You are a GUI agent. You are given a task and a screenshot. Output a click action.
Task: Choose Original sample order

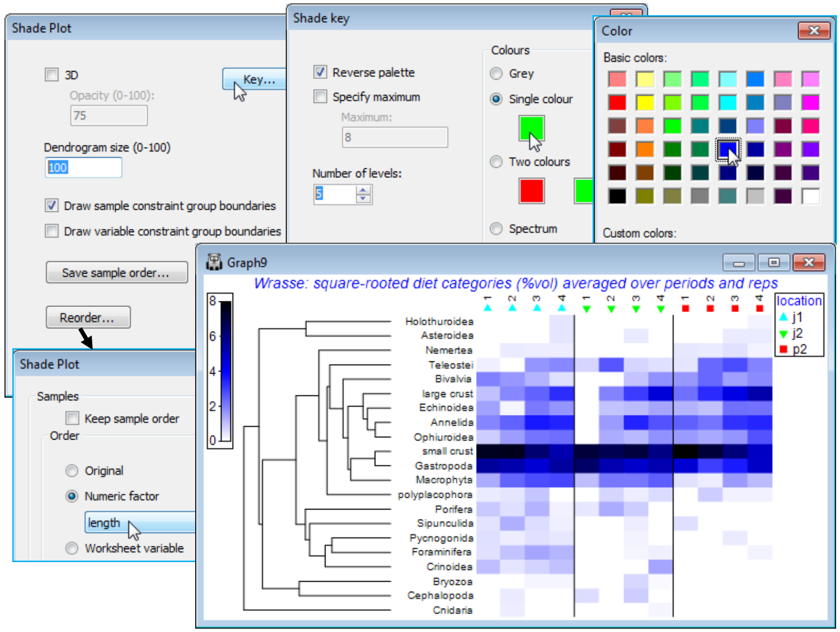[72, 470]
